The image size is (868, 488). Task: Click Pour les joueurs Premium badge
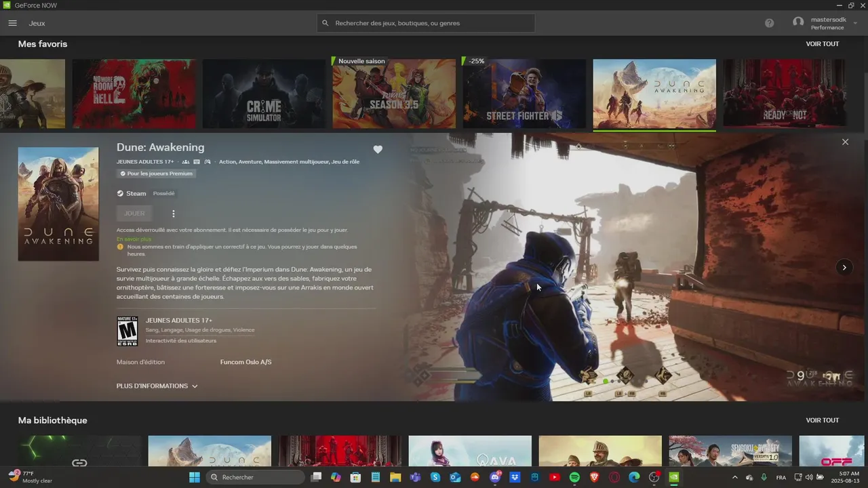[x=157, y=174]
